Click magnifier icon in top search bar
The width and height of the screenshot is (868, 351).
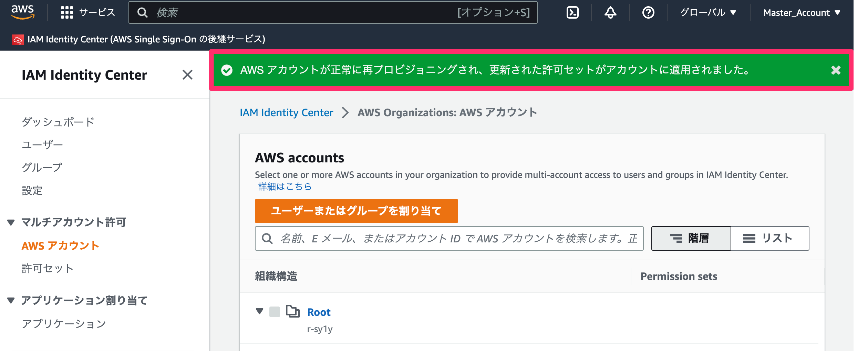click(143, 13)
